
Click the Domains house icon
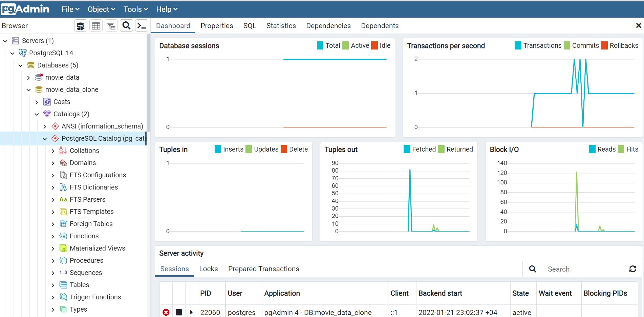[63, 163]
